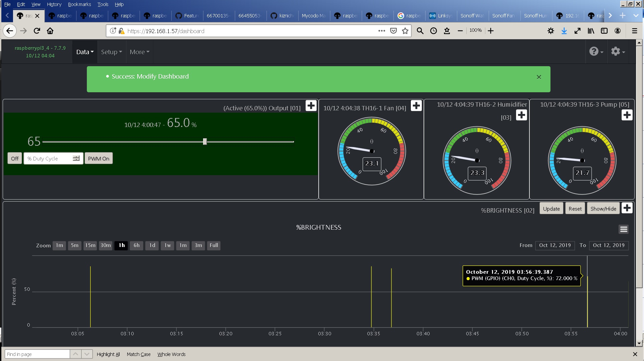The image size is (644, 361).
Task: Switch to the Sonoff Fan browser tab
Action: tap(504, 15)
